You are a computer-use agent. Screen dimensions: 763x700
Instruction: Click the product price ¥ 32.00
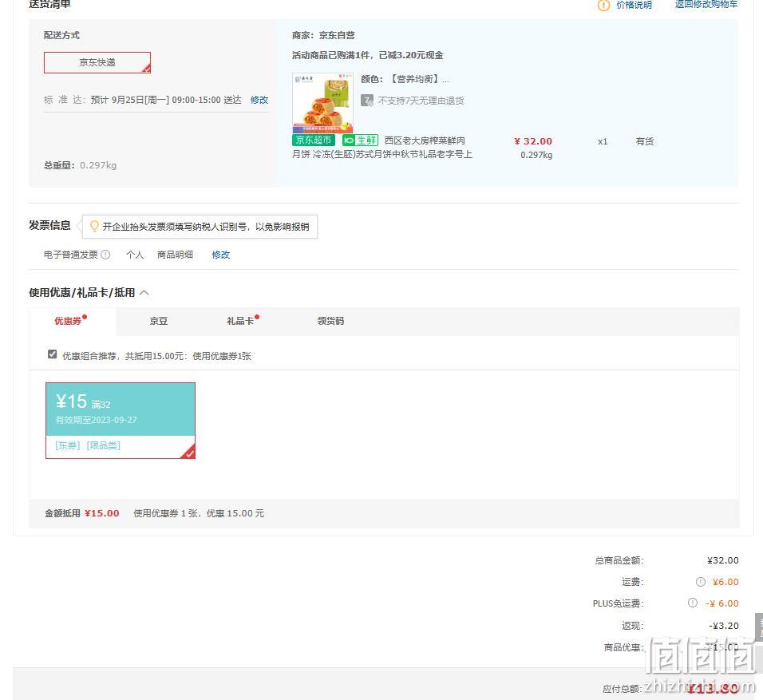tap(533, 141)
